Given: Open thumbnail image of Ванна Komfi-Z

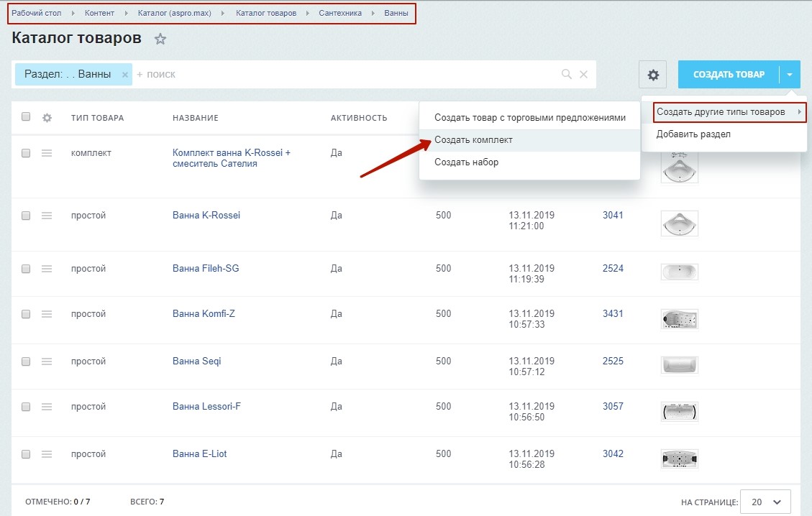Looking at the screenshot, I should point(680,319).
